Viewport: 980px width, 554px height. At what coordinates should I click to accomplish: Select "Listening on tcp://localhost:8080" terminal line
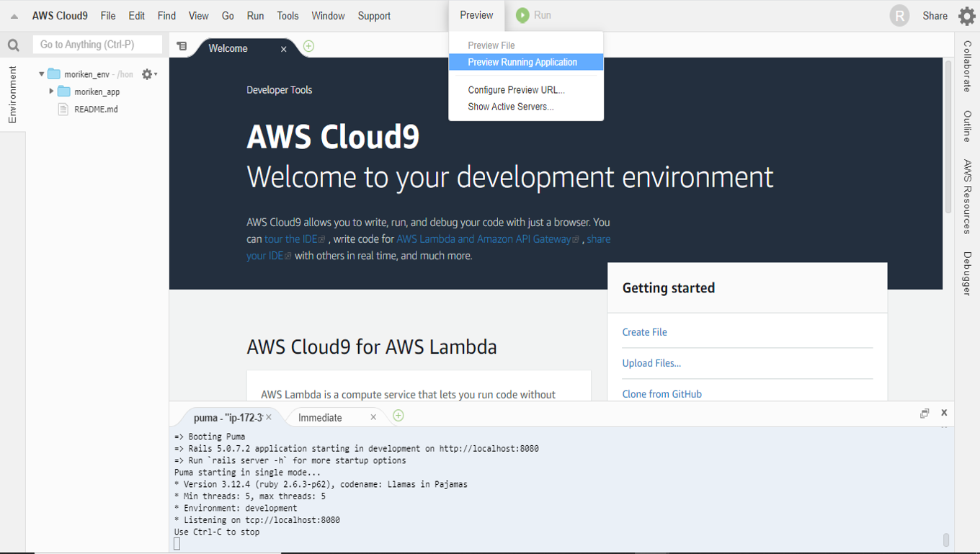(x=257, y=520)
